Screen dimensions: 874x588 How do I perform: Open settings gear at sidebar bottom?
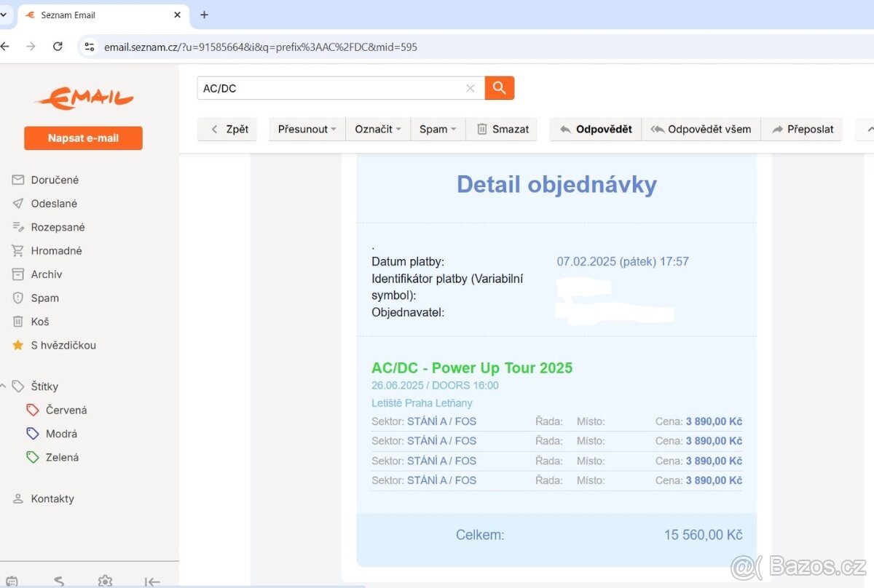point(106,581)
